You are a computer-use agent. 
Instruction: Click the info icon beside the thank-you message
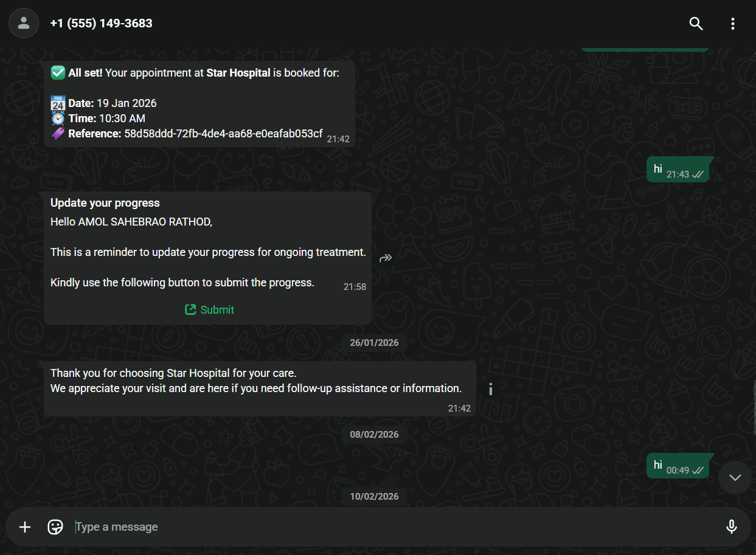pyautogui.click(x=490, y=389)
